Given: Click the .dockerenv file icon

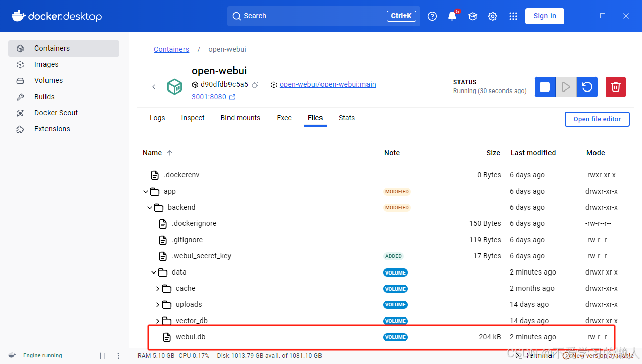Looking at the screenshot, I should click(x=155, y=175).
